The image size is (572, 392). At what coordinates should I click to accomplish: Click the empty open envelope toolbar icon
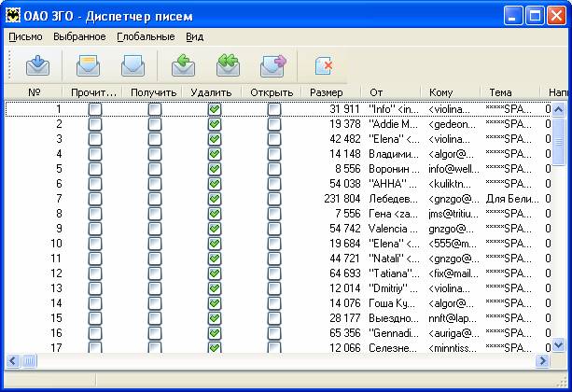tap(133, 64)
